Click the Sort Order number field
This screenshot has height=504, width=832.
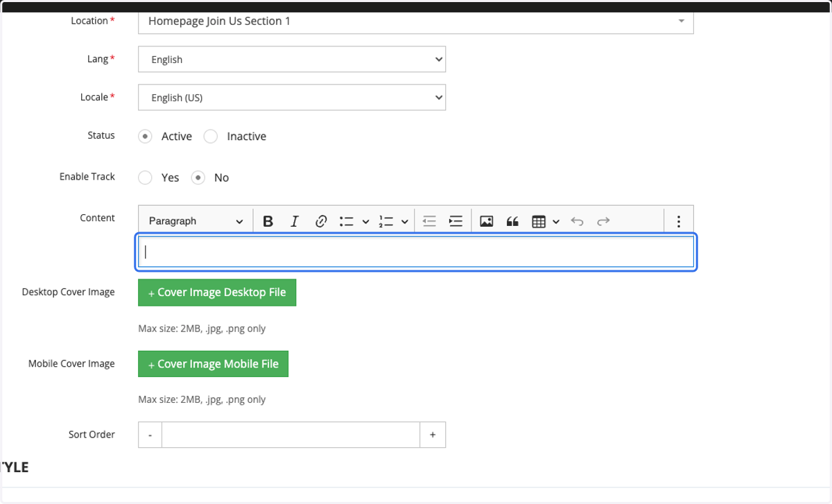pos(291,435)
